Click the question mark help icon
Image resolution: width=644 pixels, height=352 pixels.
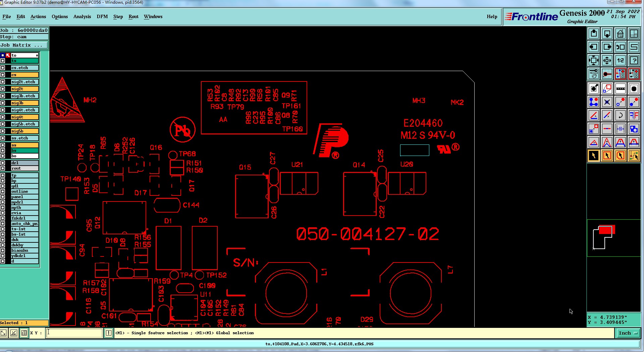click(x=634, y=60)
